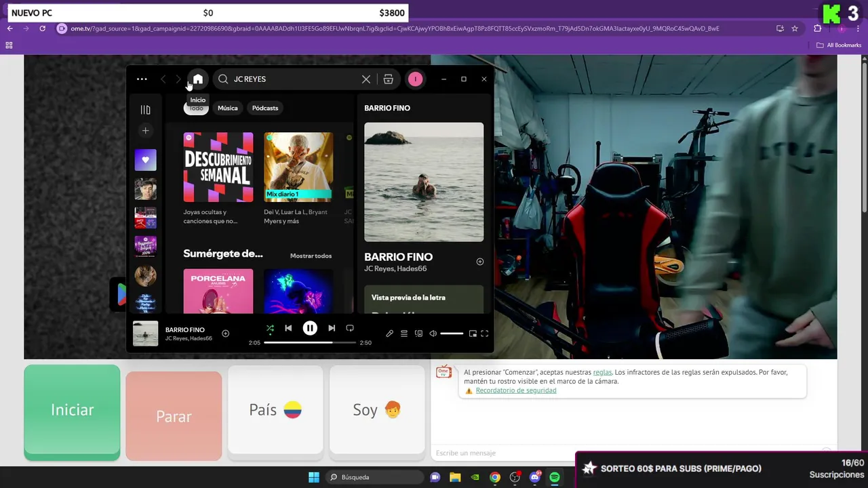The height and width of the screenshot is (488, 868).
Task: Click Mostrar todos link
Action: (311, 256)
